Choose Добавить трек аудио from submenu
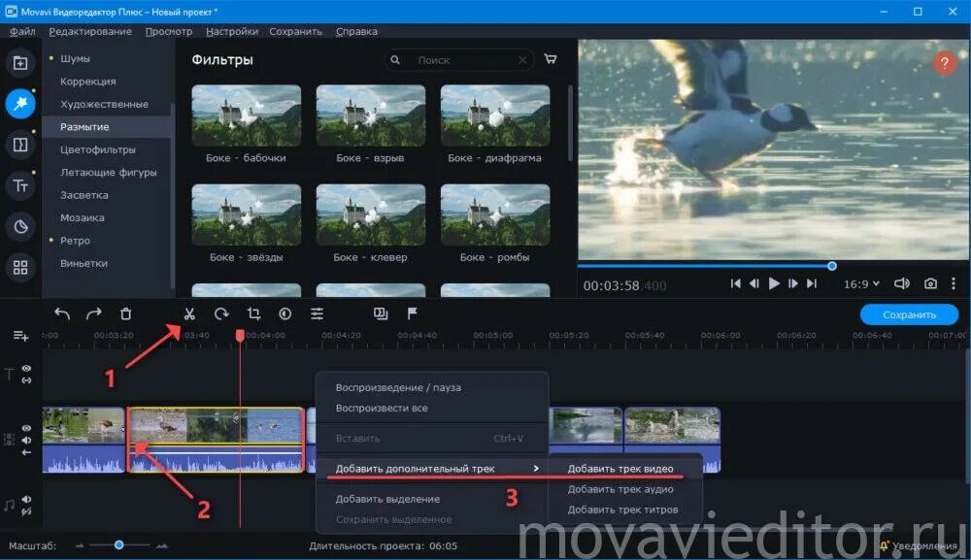Image resolution: width=971 pixels, height=560 pixels. tap(620, 489)
